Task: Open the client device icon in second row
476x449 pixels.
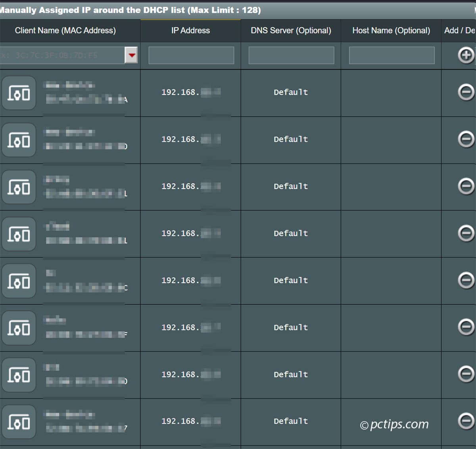Action: pos(19,140)
